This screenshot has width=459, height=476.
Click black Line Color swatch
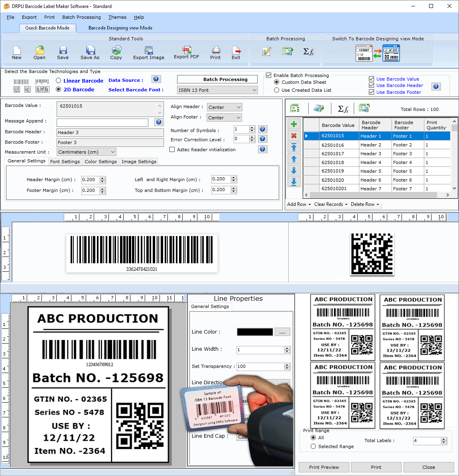coord(255,332)
